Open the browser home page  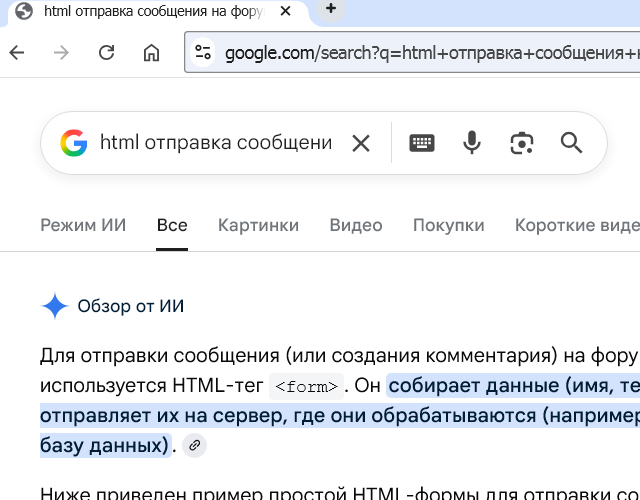[151, 53]
